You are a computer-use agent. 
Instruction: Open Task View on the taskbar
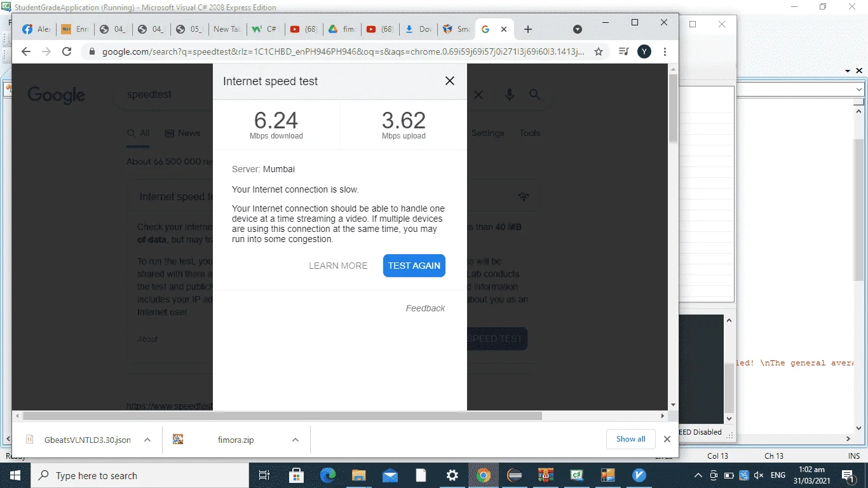(264, 475)
